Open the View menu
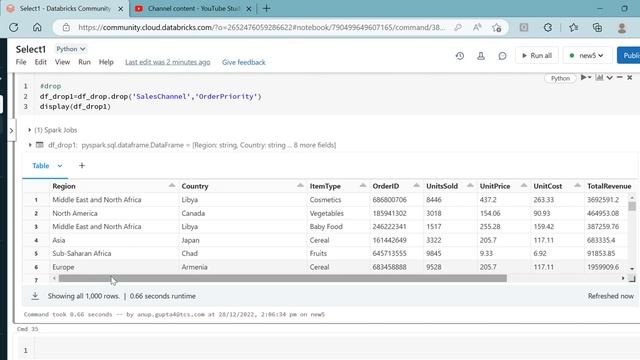The image size is (640, 360). tap(62, 62)
